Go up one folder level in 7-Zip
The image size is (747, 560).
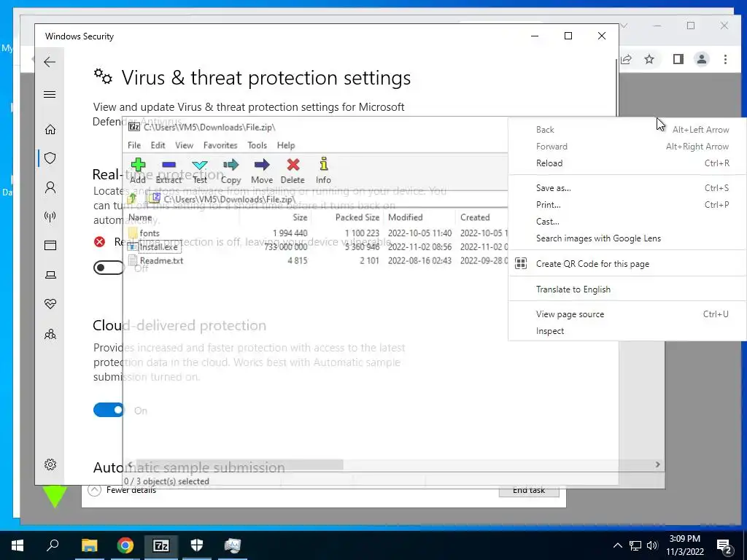coord(133,198)
